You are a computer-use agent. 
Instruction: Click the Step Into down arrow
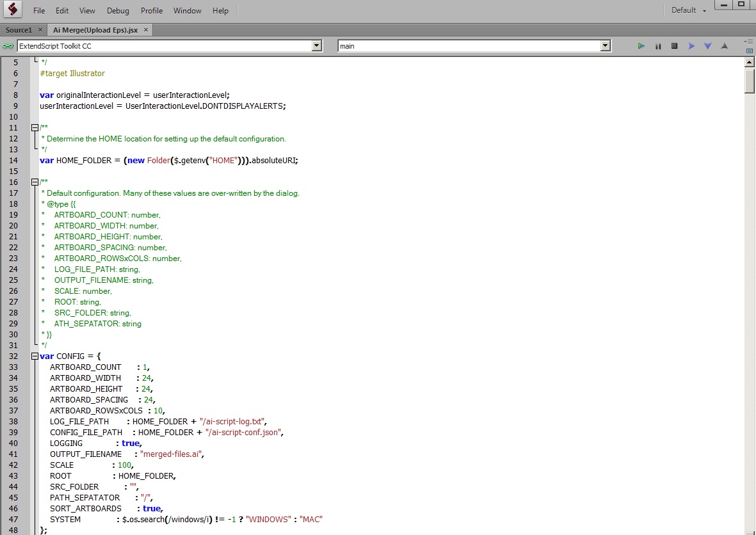(707, 46)
